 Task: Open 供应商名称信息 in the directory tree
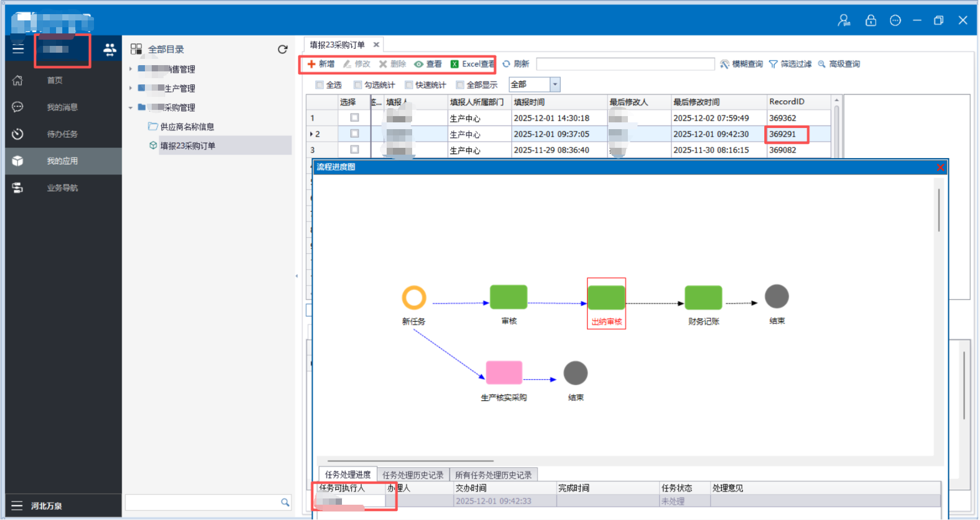pyautogui.click(x=187, y=127)
